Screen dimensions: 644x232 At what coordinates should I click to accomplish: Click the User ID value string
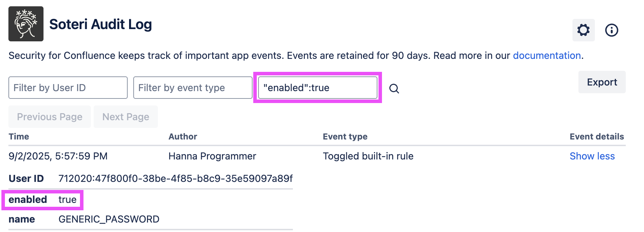pos(175,178)
